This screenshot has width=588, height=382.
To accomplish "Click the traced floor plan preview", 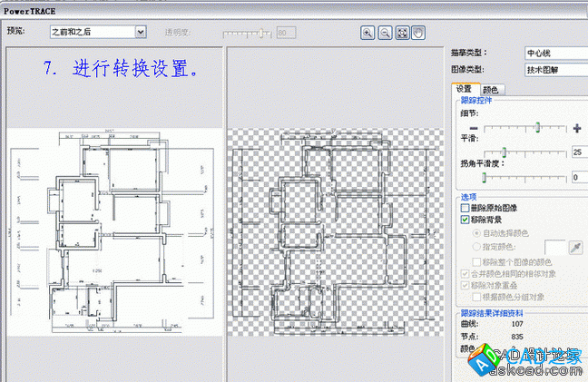I will [x=335, y=232].
